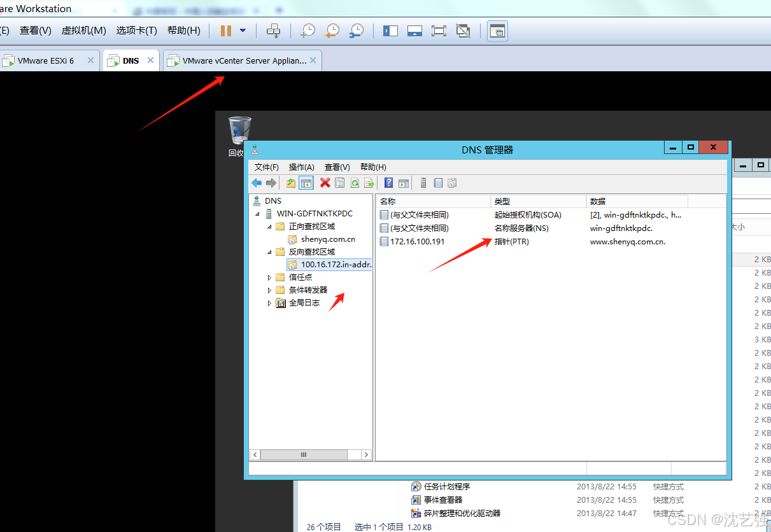Collapse the WIN-GDFTNKTKPDC server node

pyautogui.click(x=257, y=214)
